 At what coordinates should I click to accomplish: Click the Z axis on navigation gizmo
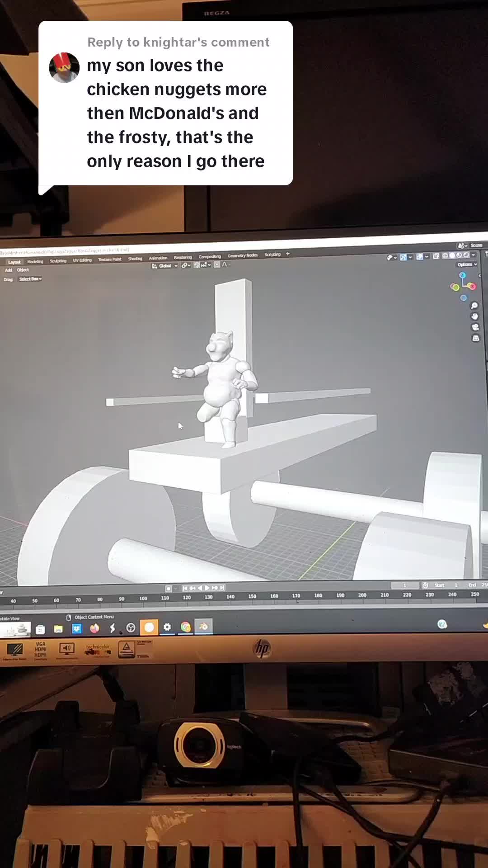[x=462, y=275]
